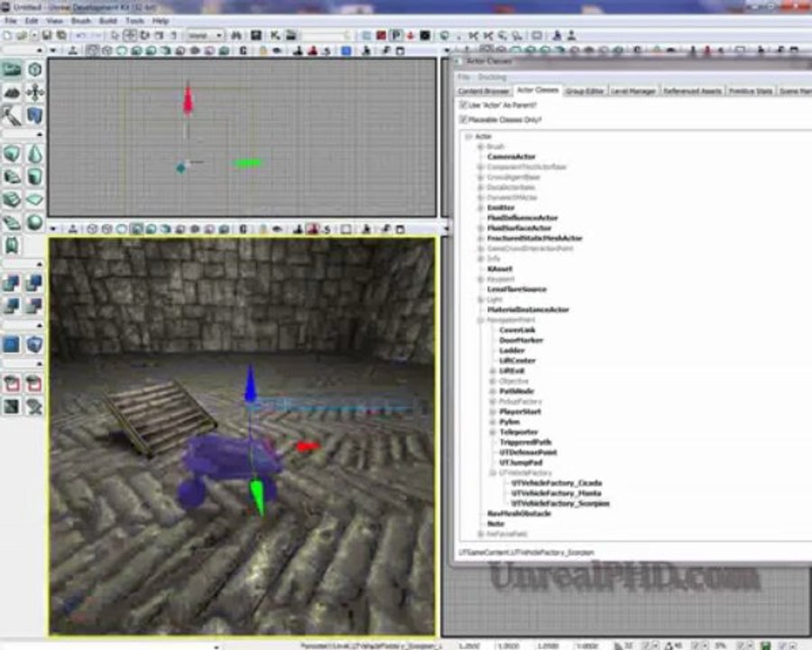This screenshot has width=812, height=650.
Task: Select PathNode in the class tree
Action: tap(516, 391)
